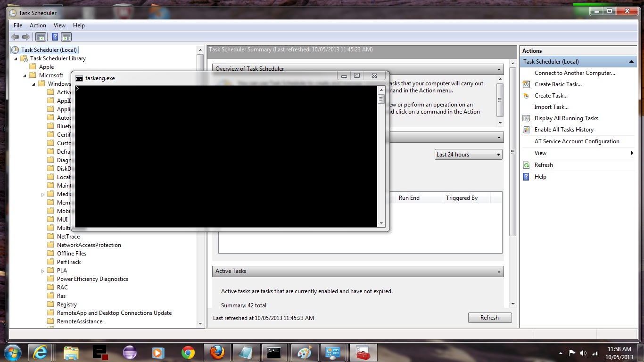Select the Registry folder in the tree
This screenshot has width=644, height=362.
(x=66, y=304)
